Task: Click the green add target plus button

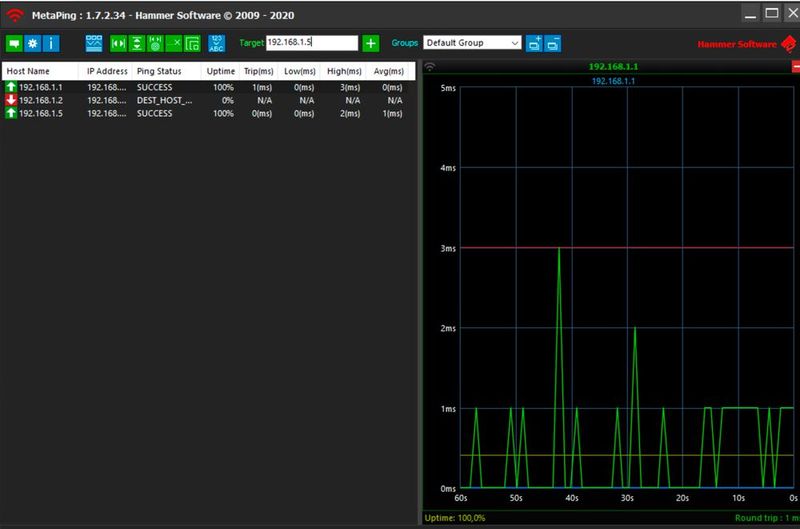Action: (371, 44)
